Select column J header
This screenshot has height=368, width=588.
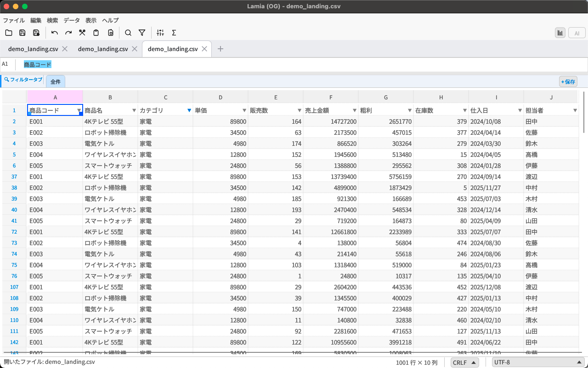point(551,97)
